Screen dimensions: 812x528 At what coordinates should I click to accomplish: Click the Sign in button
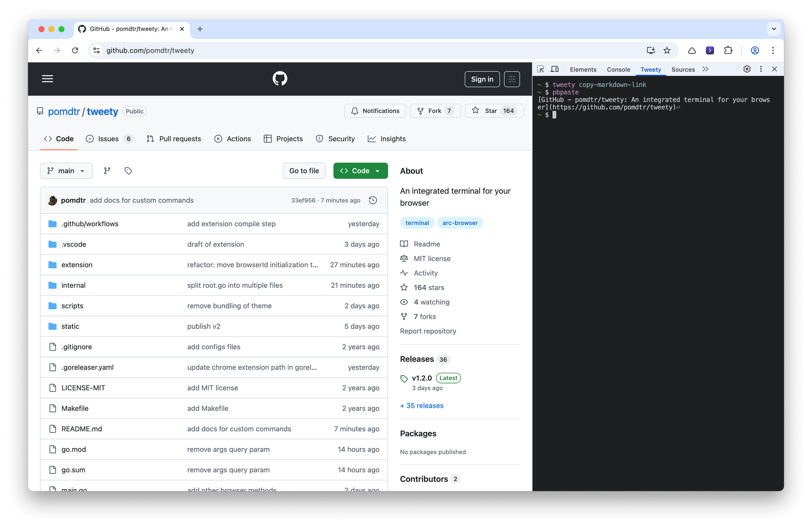pyautogui.click(x=482, y=79)
